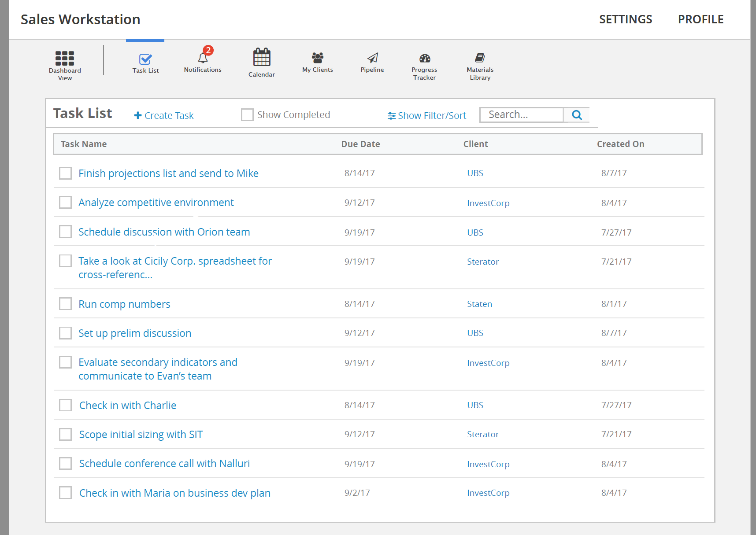Open SETTINGS from the header
This screenshot has width=756, height=535.
[626, 19]
